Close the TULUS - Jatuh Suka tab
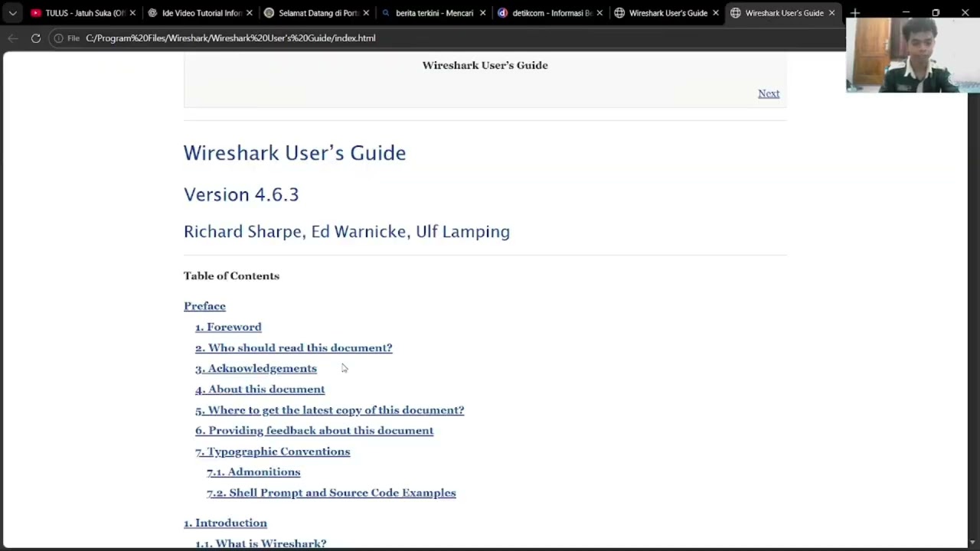 pos(132,13)
